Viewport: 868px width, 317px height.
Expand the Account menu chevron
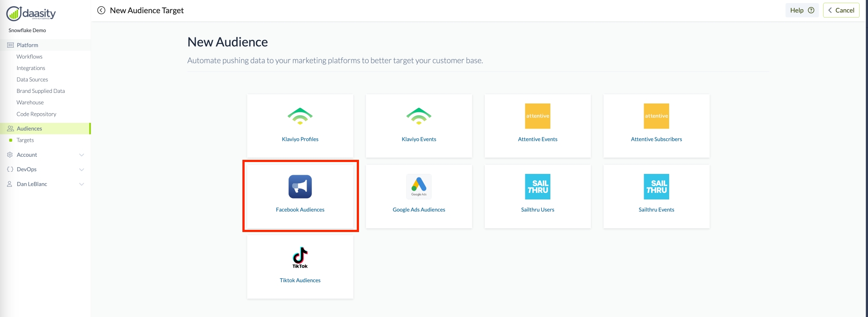[x=81, y=155]
